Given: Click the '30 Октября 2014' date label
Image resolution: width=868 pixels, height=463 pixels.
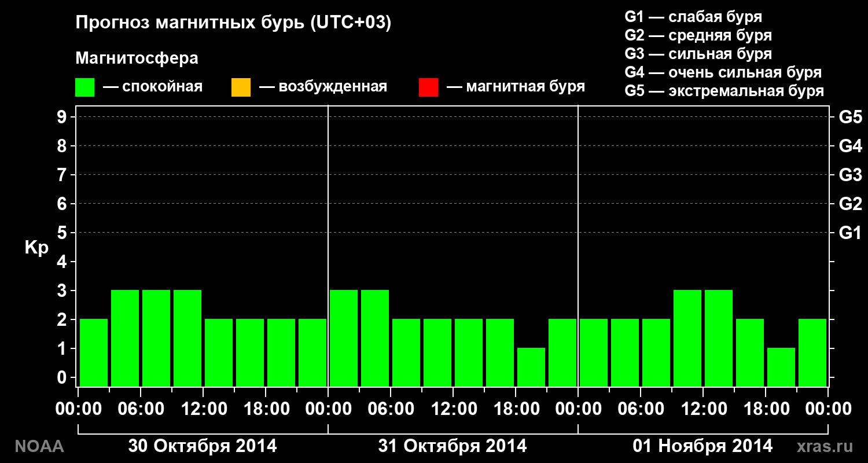Looking at the screenshot, I should 203,446.
